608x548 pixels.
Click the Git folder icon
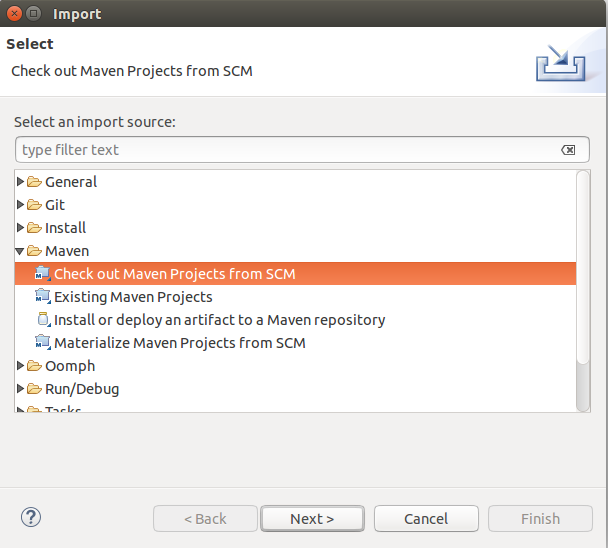34,205
